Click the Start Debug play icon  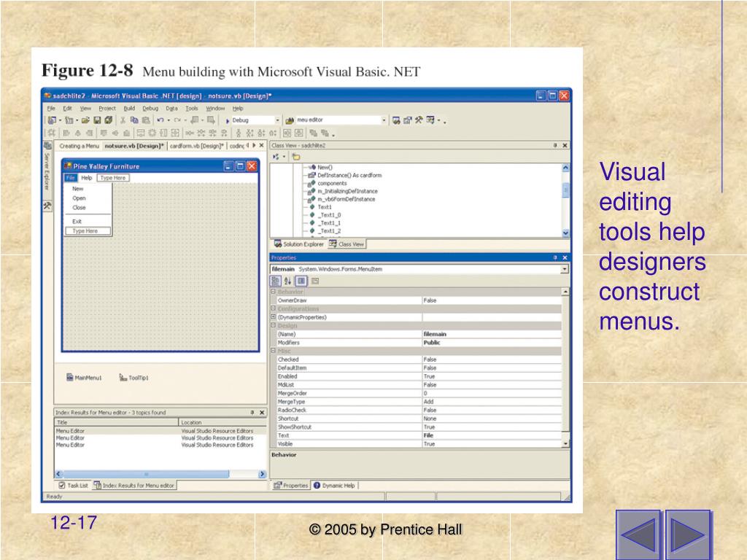coord(228,121)
